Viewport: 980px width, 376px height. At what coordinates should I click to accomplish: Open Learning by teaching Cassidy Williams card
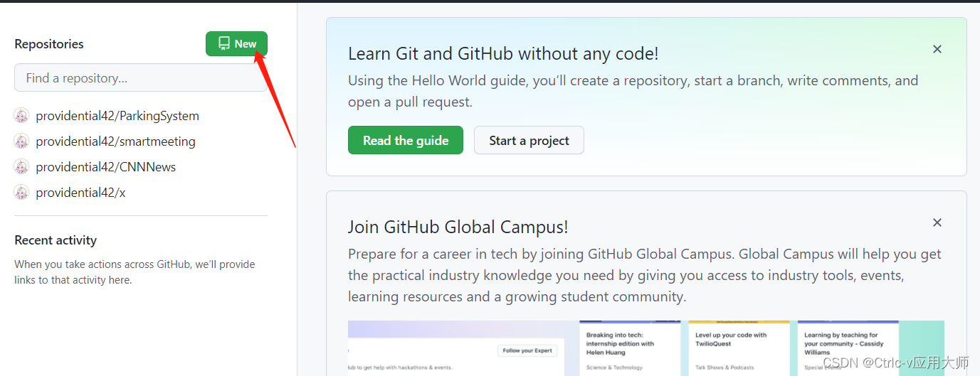point(848,348)
